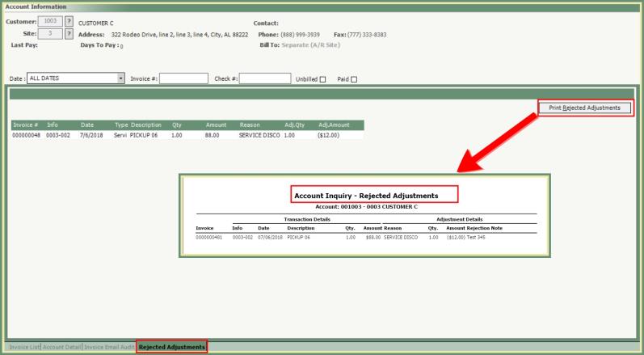The image size is (644, 355).
Task: Click the phone number (888) 999-3939
Action: 300,35
